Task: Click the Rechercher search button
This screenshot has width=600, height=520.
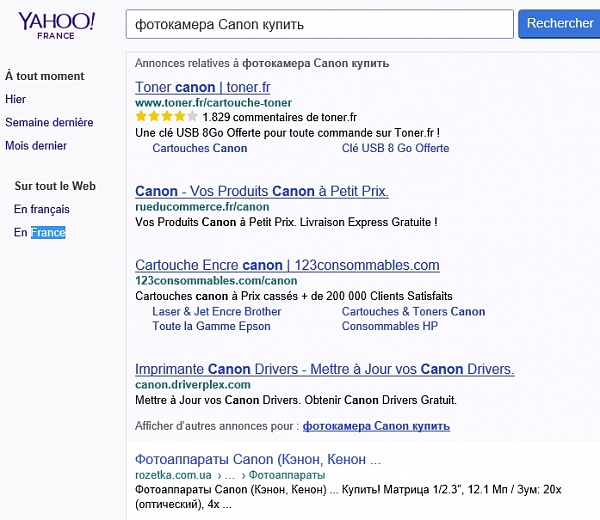Action: click(559, 24)
